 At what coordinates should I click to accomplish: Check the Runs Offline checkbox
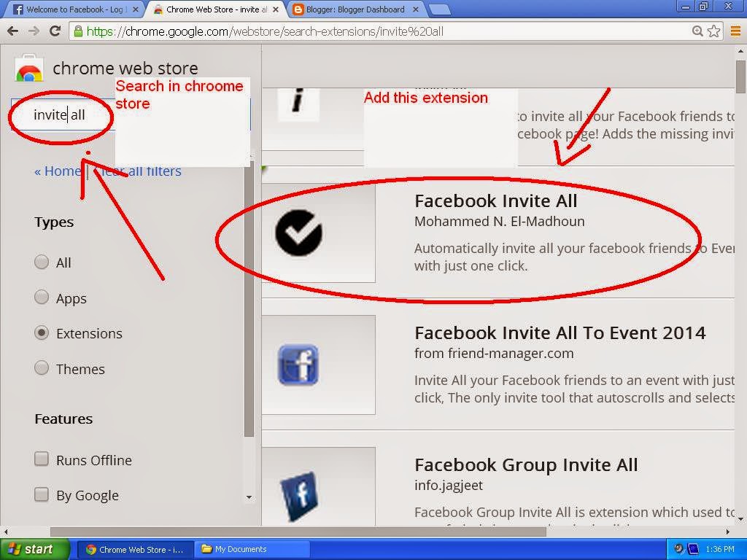tap(42, 459)
